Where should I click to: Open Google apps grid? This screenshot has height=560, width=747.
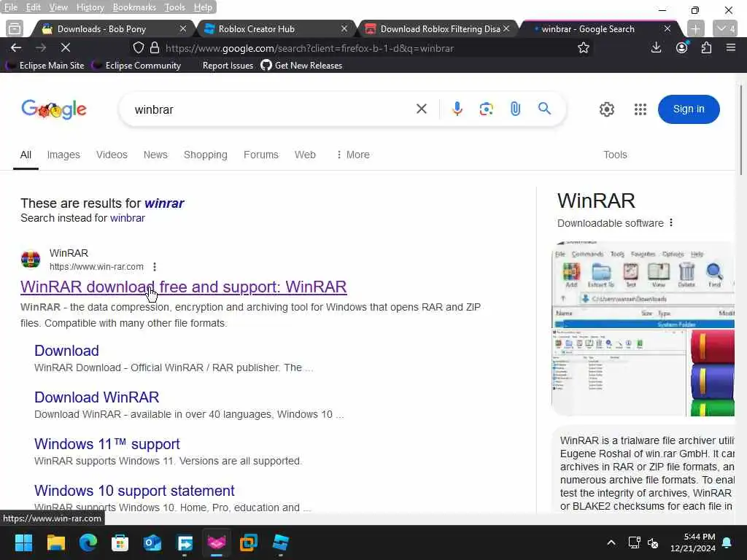pyautogui.click(x=640, y=109)
